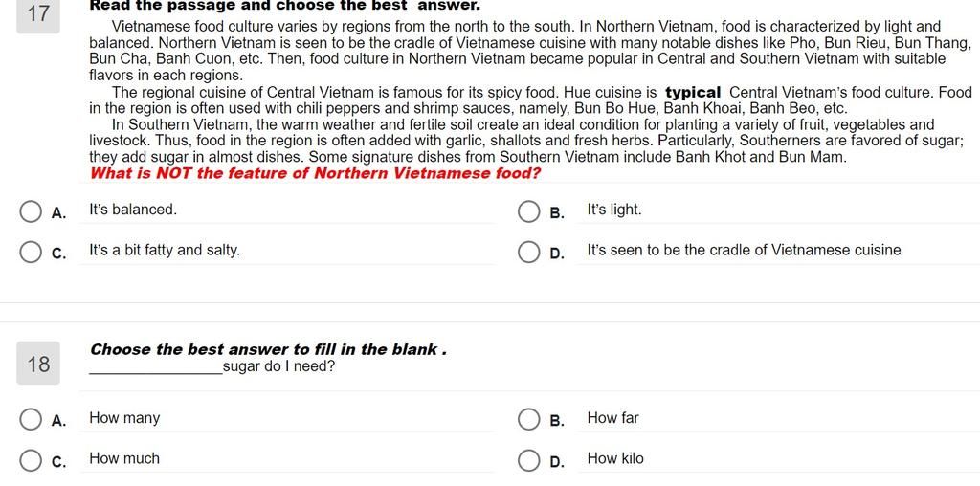980x486 pixels.
Task: Select radio button C "How much"
Action: (x=30, y=460)
